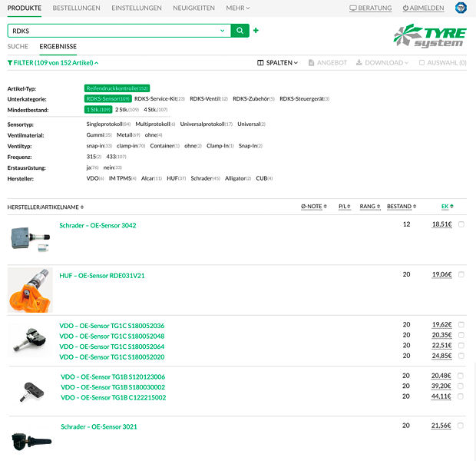The width and height of the screenshot is (476, 461).
Task: Filter Hersteller by Alcar
Action: pyautogui.click(x=151, y=178)
